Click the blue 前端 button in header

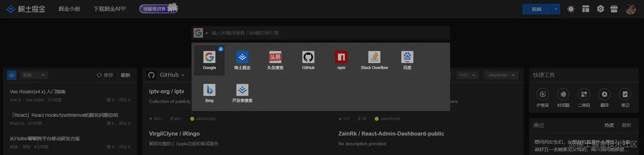pyautogui.click(x=536, y=9)
